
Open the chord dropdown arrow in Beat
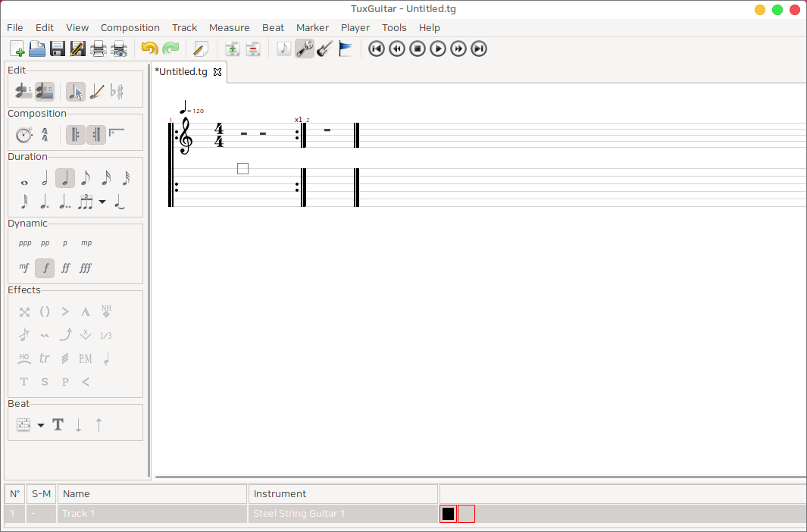pos(41,425)
